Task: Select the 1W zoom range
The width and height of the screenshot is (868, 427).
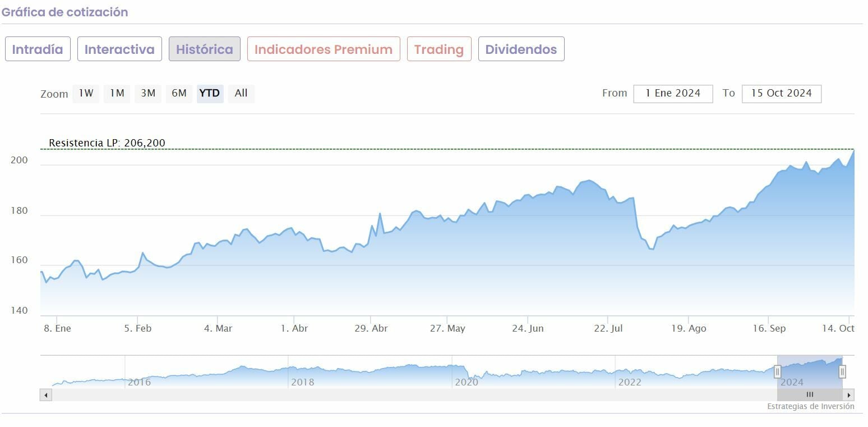Action: coord(86,94)
